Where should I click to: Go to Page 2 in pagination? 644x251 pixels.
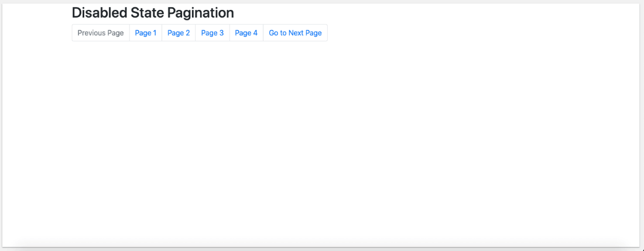(x=179, y=33)
